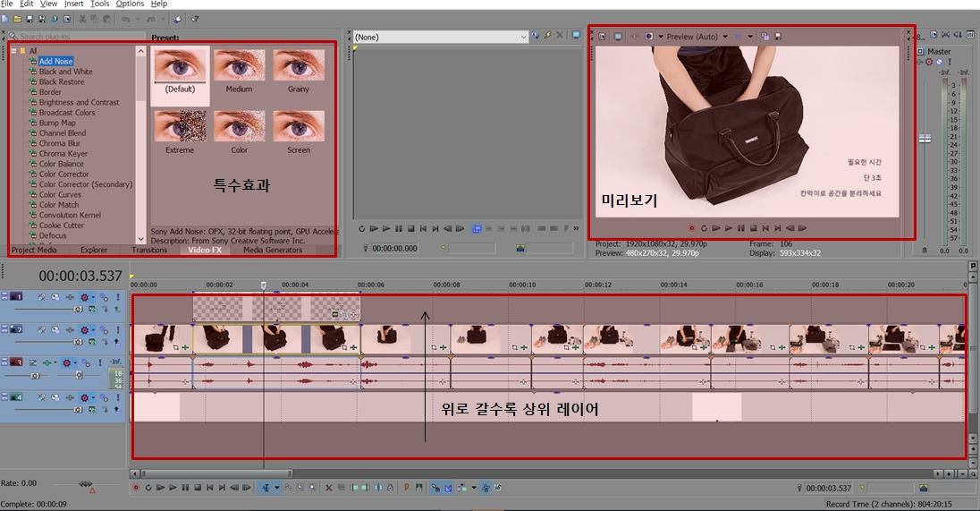Toggle Mute on track 2

(x=103, y=329)
